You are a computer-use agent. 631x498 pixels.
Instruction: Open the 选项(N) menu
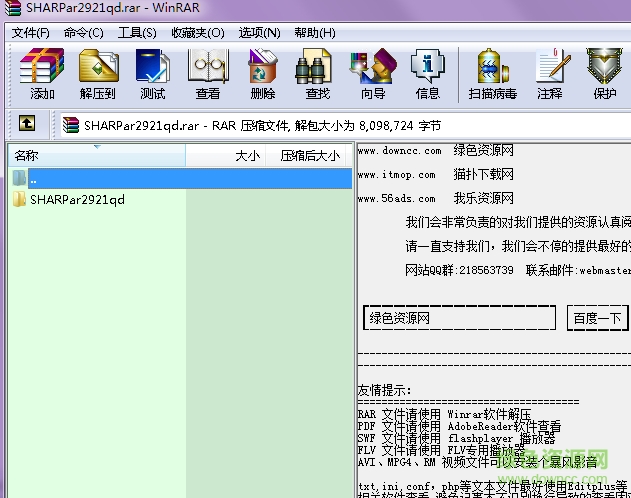[260, 33]
